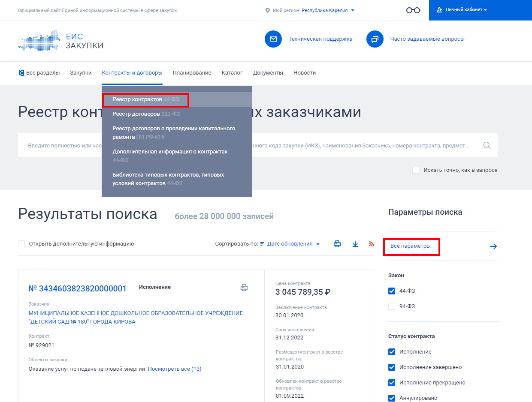Open the region dropdown Республика Карелия
Screen dimensions: 532x402
click(328, 10)
